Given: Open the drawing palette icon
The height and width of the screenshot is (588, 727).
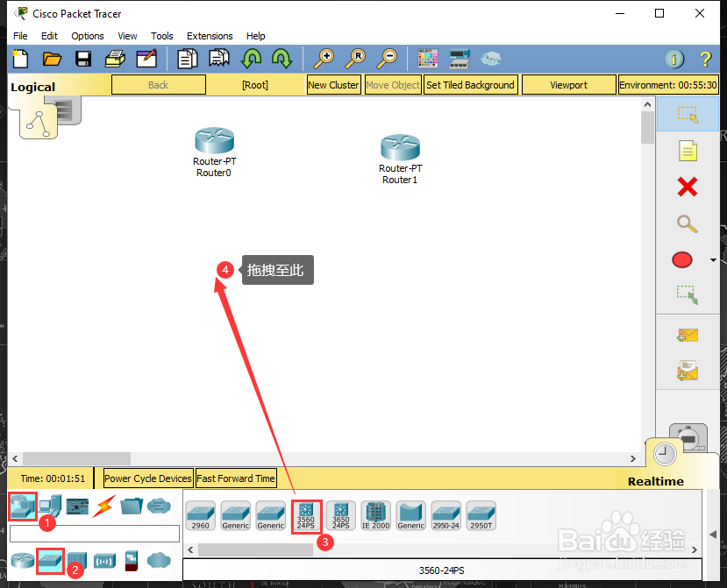Looking at the screenshot, I should pos(427,59).
